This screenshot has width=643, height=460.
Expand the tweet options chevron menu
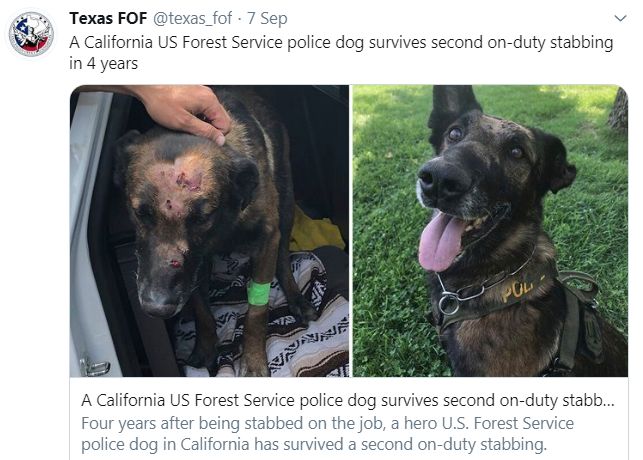coord(618,19)
